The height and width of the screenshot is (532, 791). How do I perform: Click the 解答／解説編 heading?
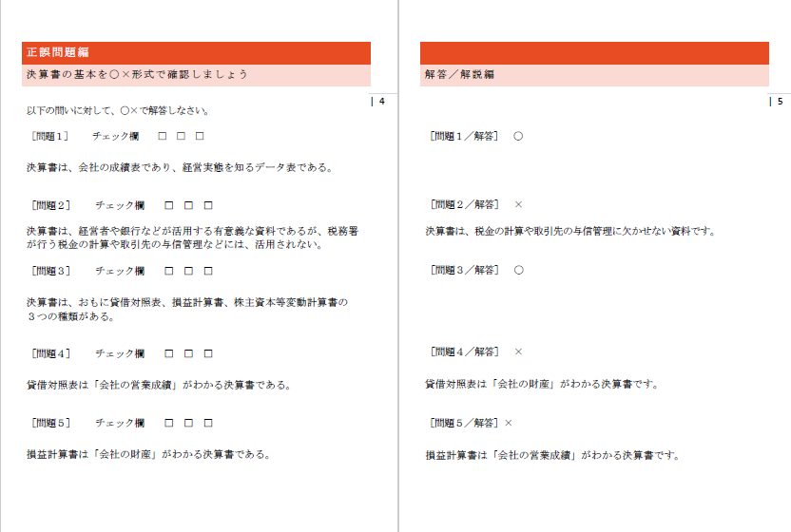tap(459, 75)
